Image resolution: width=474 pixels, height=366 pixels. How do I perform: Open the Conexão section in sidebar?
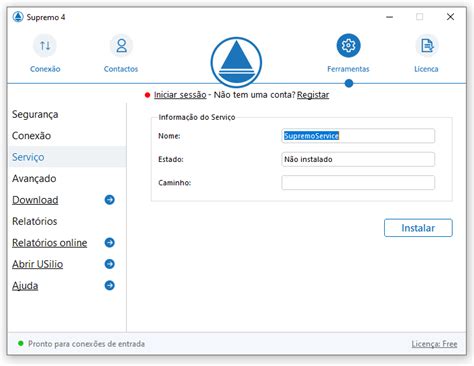31,136
